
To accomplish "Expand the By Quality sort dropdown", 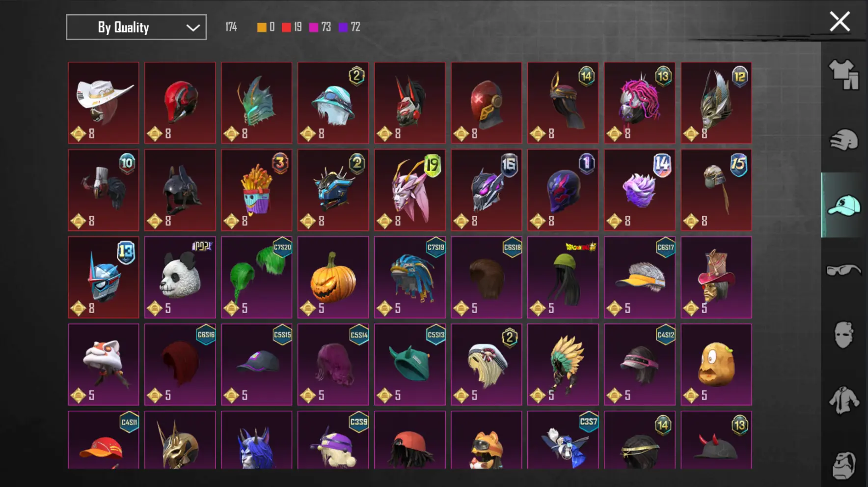I will [136, 27].
